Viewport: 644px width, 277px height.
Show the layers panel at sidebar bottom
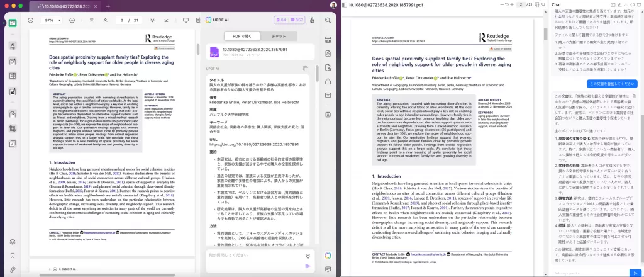(13, 241)
